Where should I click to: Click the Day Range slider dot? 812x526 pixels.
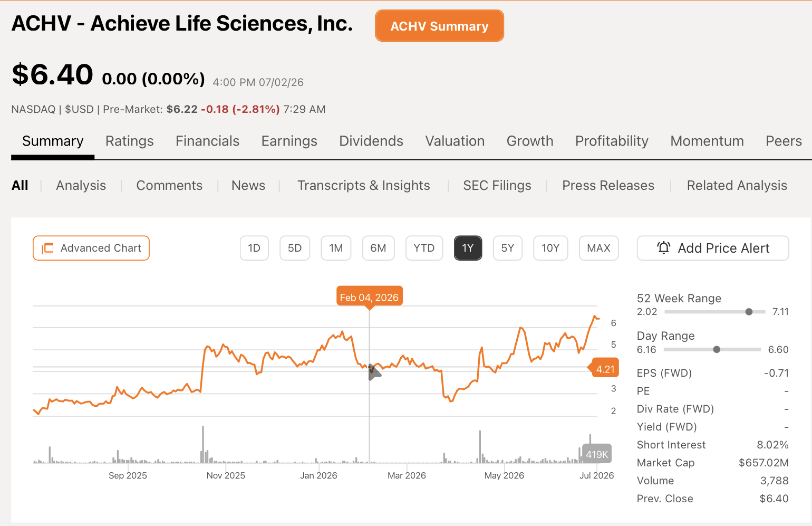click(717, 349)
